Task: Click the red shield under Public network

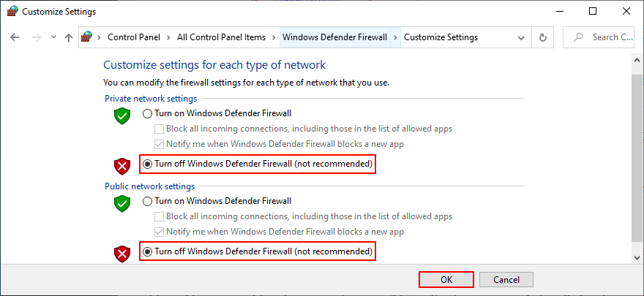Action: pyautogui.click(x=121, y=254)
